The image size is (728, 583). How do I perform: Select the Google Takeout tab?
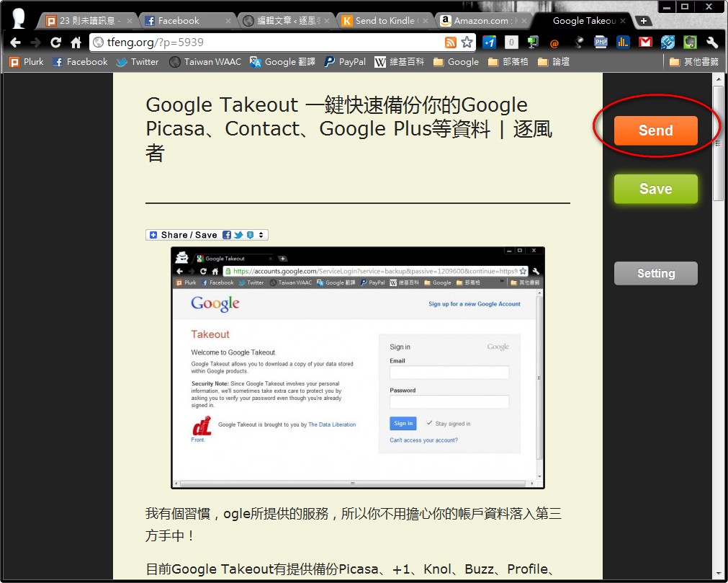(x=583, y=21)
